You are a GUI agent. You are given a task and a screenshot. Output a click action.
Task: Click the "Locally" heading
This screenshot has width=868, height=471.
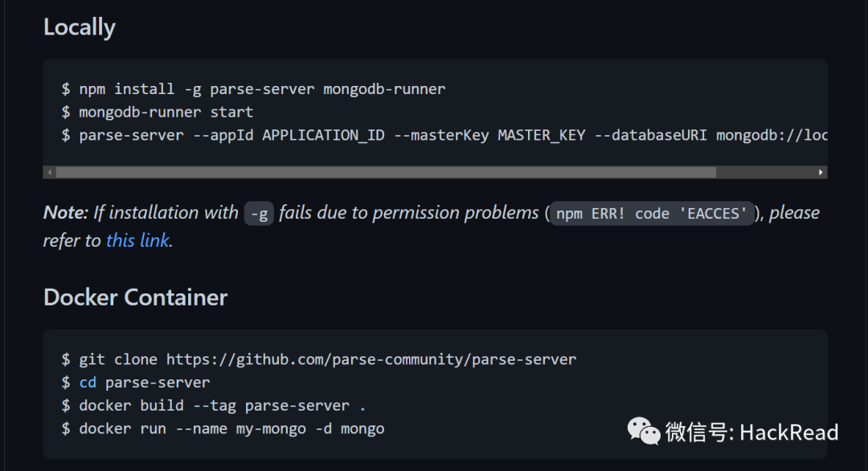click(x=79, y=27)
